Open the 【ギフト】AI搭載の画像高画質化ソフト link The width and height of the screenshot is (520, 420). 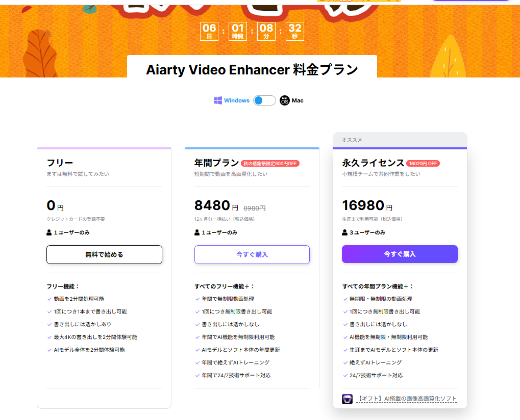[406, 399]
